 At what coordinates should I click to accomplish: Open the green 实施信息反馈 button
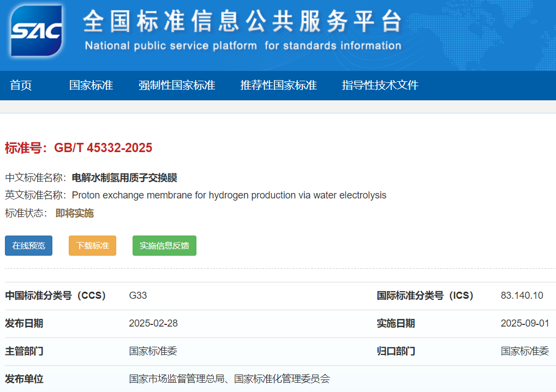point(164,246)
